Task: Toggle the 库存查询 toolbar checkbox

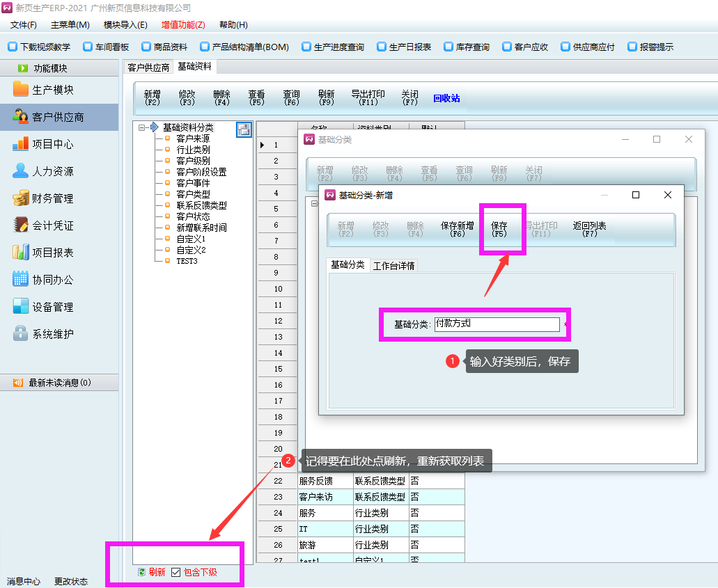Action: pos(448,47)
